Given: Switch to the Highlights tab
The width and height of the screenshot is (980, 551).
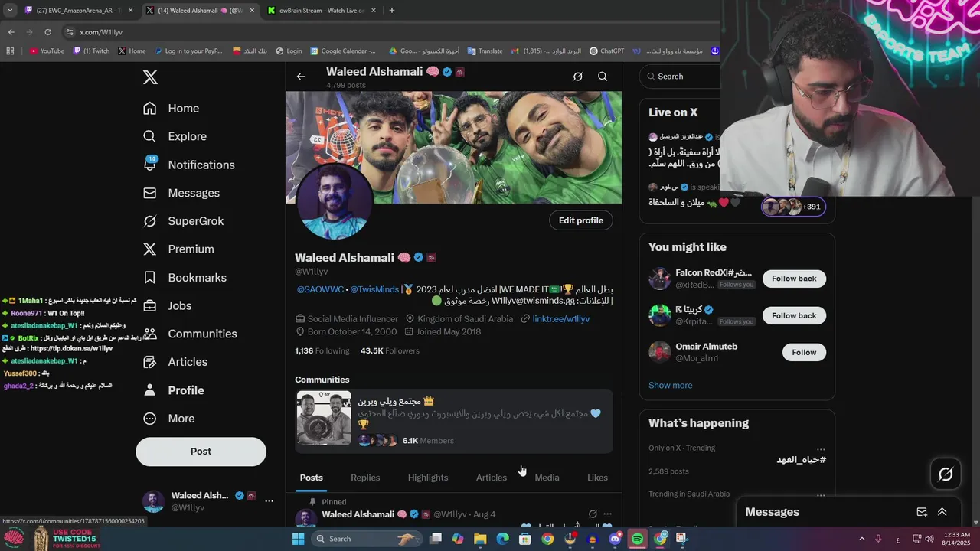Looking at the screenshot, I should 428,478.
